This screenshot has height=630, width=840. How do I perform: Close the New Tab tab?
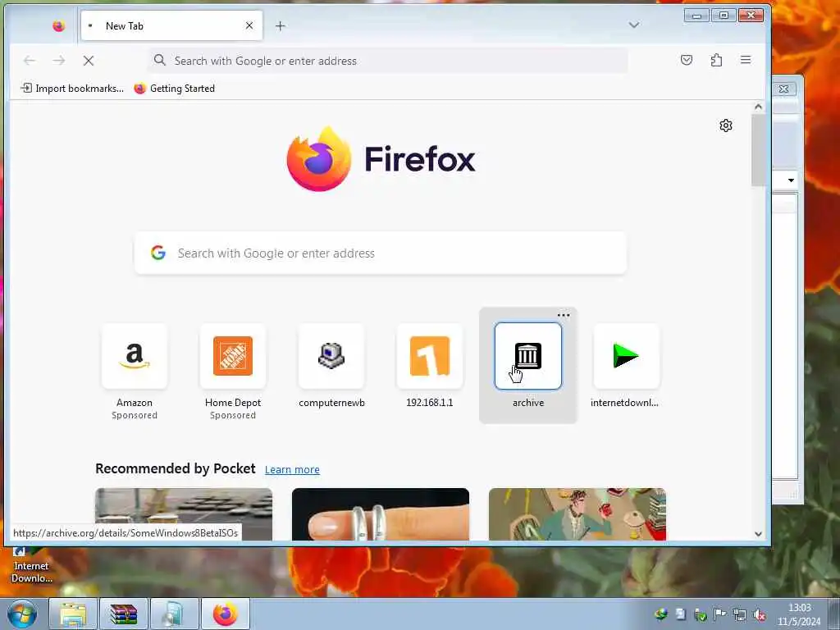(249, 25)
